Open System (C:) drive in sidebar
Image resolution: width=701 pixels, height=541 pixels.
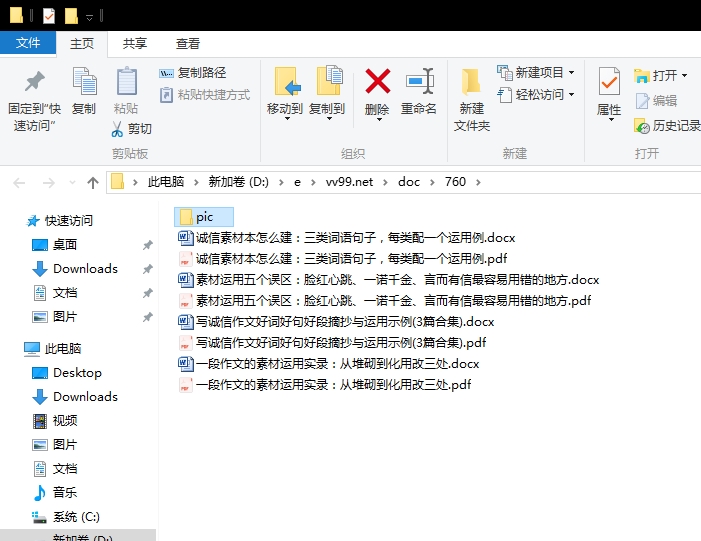(66, 517)
